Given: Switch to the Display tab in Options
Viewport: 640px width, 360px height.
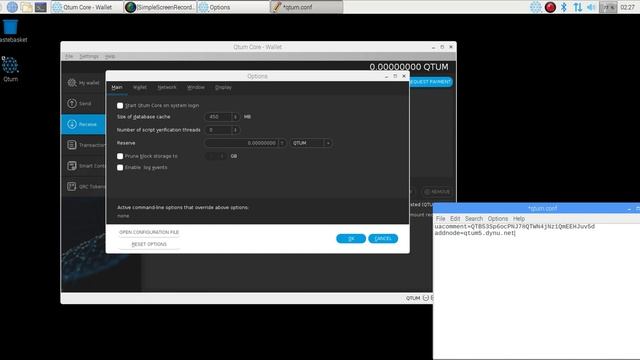Looking at the screenshot, I should point(223,87).
